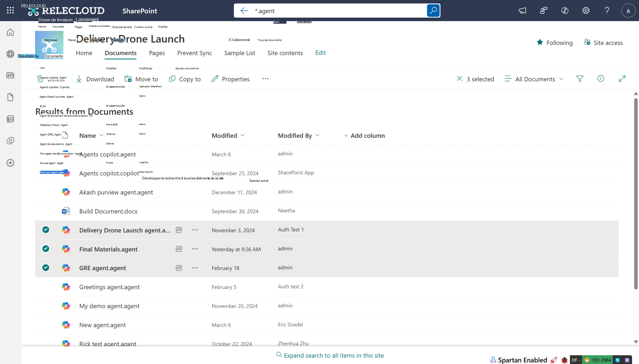Open the All Documents view dropdown
Screen dimensions: 639x364
pyautogui.click(x=535, y=79)
